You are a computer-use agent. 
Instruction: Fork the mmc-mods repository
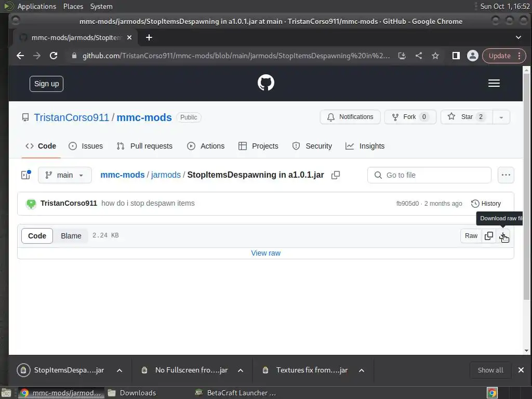pyautogui.click(x=410, y=117)
